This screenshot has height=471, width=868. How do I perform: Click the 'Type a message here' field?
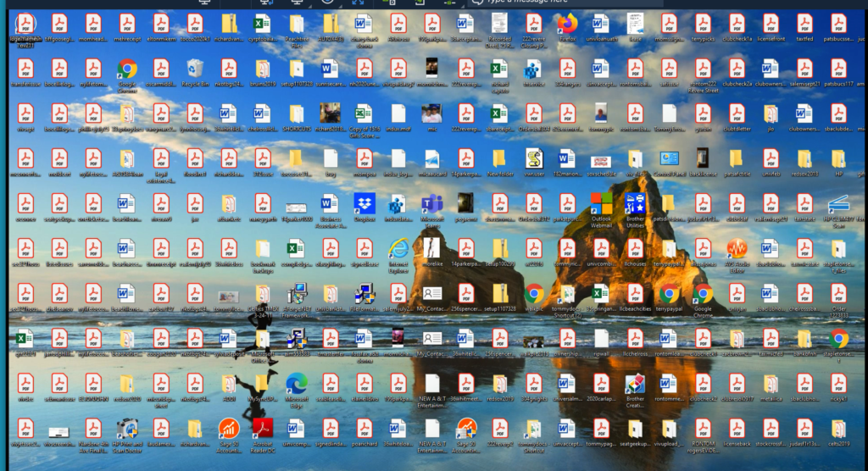coord(565,3)
